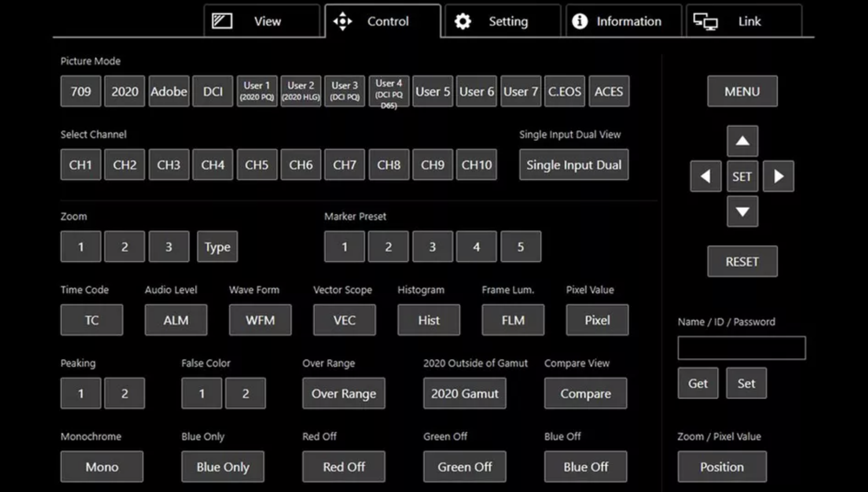Select channel CH5
The width and height of the screenshot is (868, 492).
[257, 165]
